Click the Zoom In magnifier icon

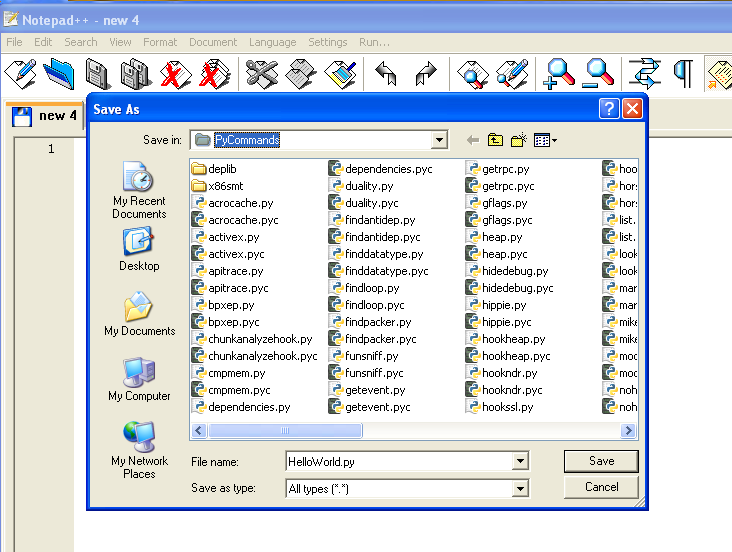coord(559,73)
